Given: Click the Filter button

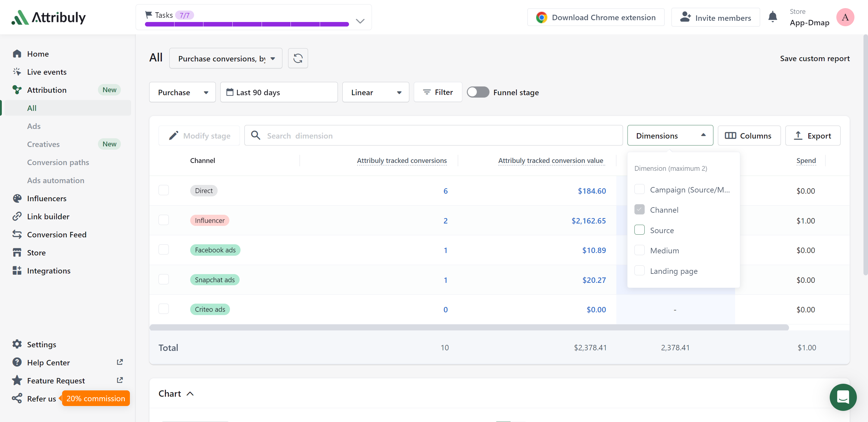Looking at the screenshot, I should 438,92.
